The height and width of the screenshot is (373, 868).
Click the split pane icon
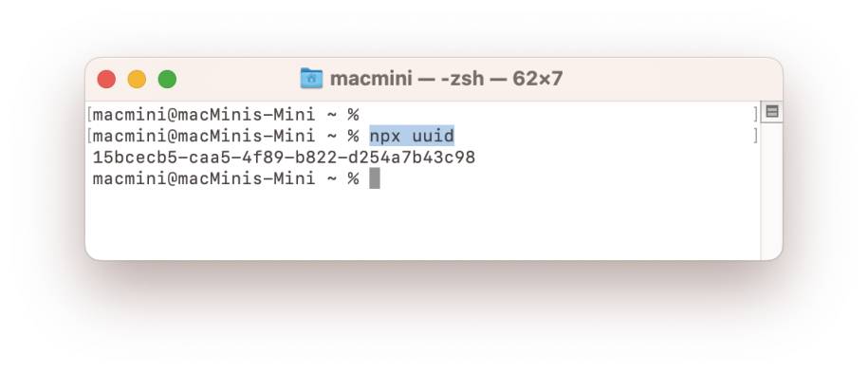771,112
